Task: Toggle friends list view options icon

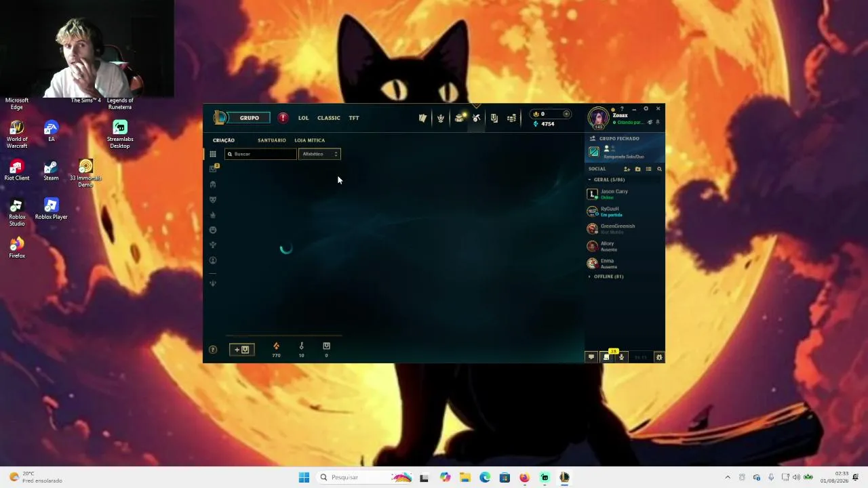Action: click(x=648, y=169)
